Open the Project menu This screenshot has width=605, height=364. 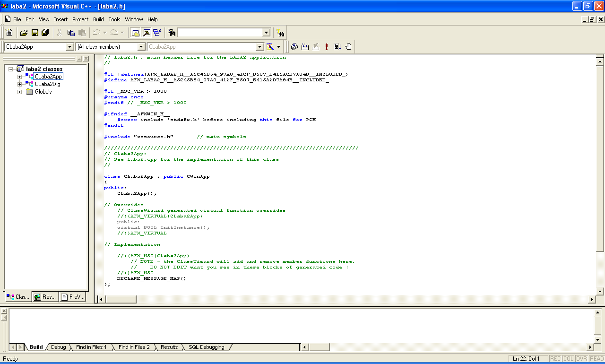coord(80,19)
